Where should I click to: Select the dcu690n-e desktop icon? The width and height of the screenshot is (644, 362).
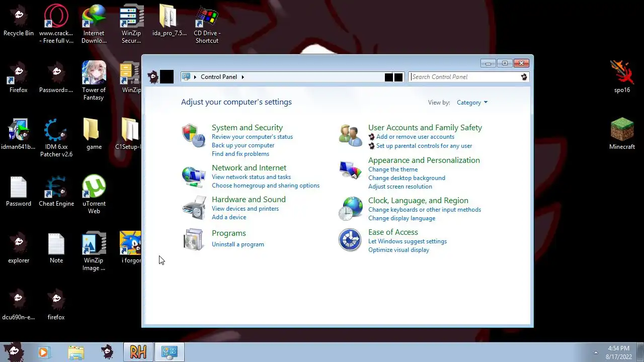coord(19,305)
